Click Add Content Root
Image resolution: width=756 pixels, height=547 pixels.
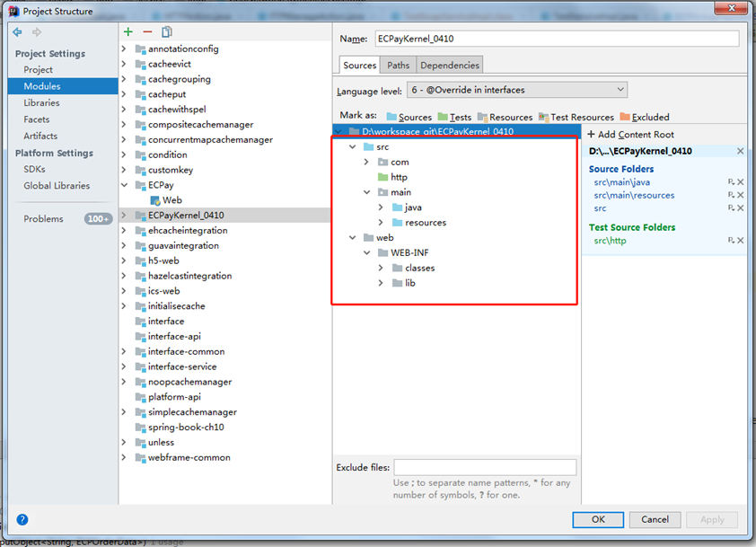pyautogui.click(x=629, y=135)
